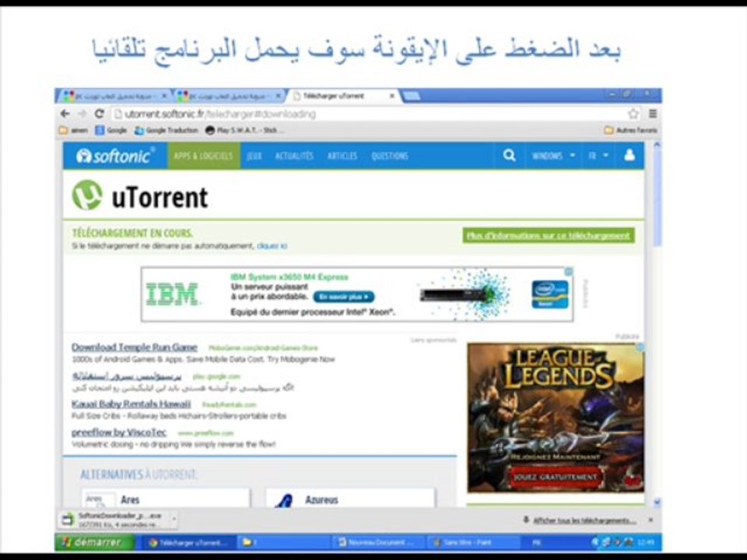The height and width of the screenshot is (560, 747).
Task: Click page scrollbar down arrow
Action: (657, 502)
